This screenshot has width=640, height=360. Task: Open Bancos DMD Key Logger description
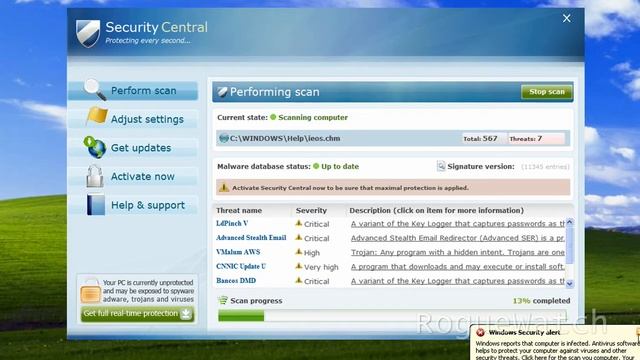458,281
